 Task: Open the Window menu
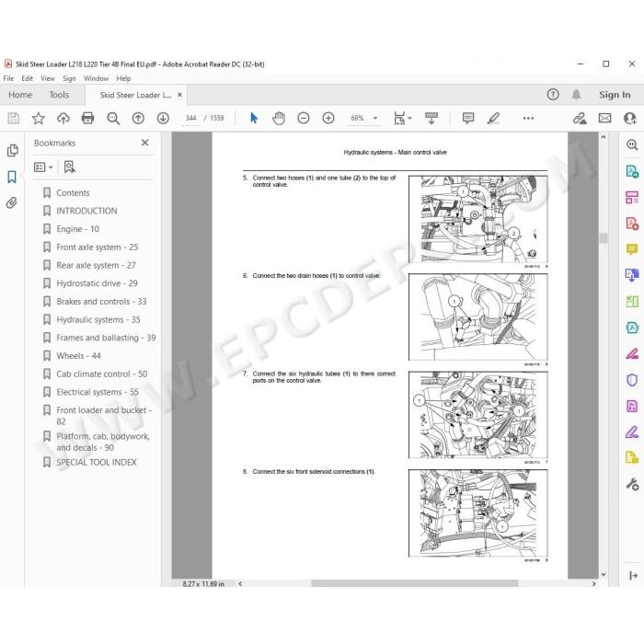click(96, 78)
